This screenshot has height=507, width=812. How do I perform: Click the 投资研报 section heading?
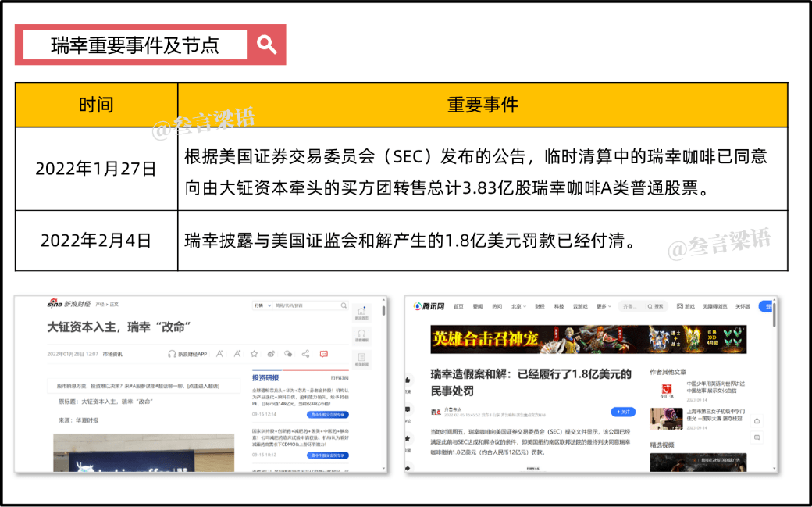pos(265,377)
